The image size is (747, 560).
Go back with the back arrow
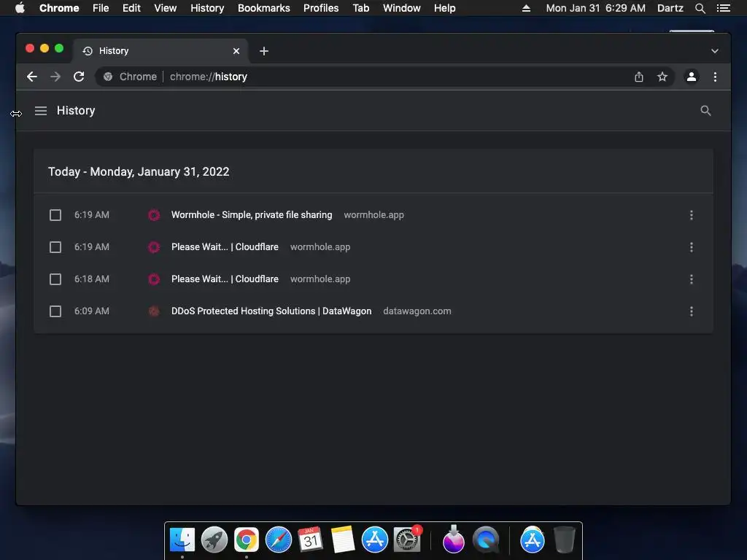tap(32, 77)
